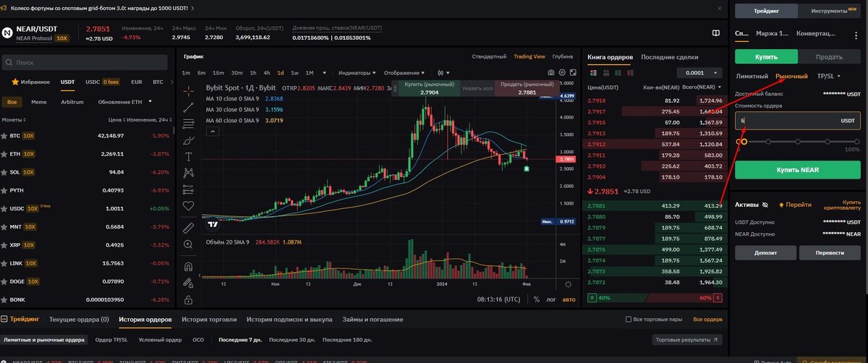Toggle percent scale on chart
Image resolution: width=868 pixels, height=363 pixels.
tap(536, 299)
